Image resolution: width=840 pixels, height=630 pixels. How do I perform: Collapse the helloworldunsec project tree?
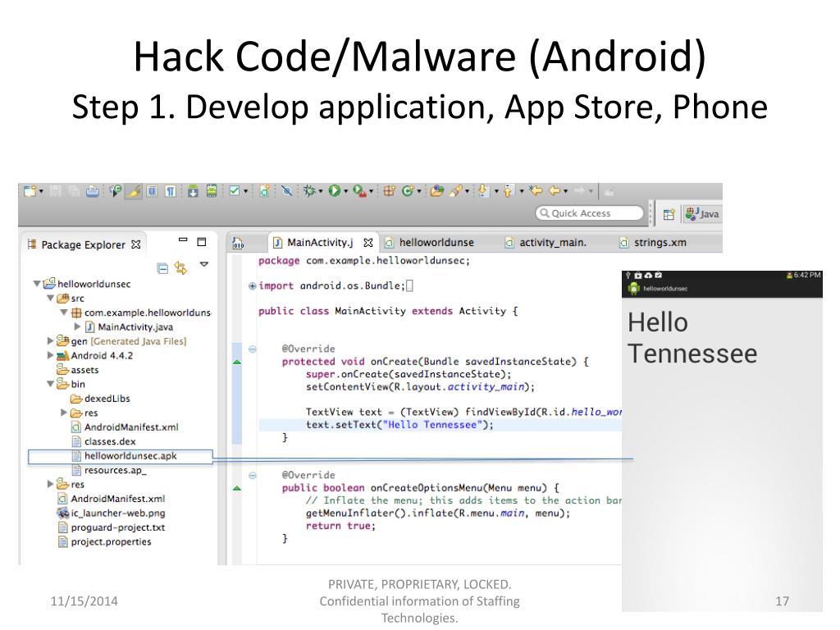(37, 285)
